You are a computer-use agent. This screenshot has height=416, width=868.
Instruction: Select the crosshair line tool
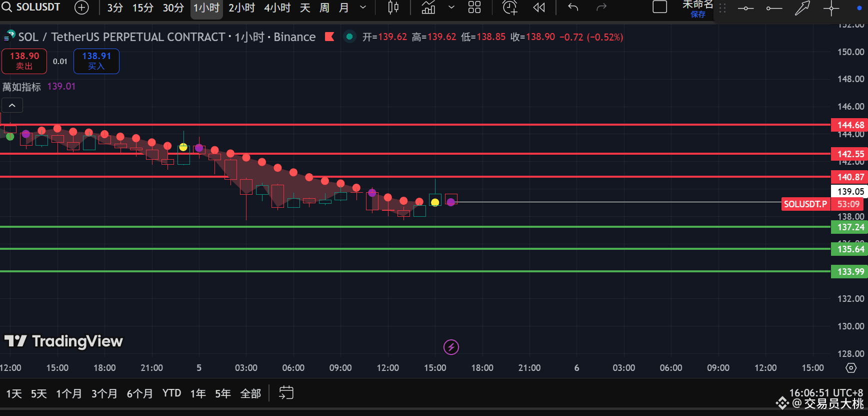click(831, 8)
